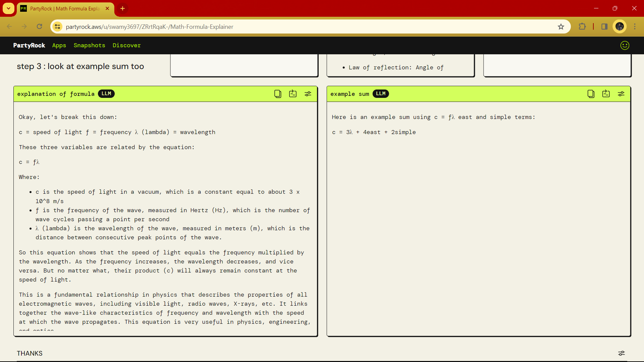Image resolution: width=644 pixels, height=362 pixels.
Task: View site information in the address bar
Action: pos(58,26)
